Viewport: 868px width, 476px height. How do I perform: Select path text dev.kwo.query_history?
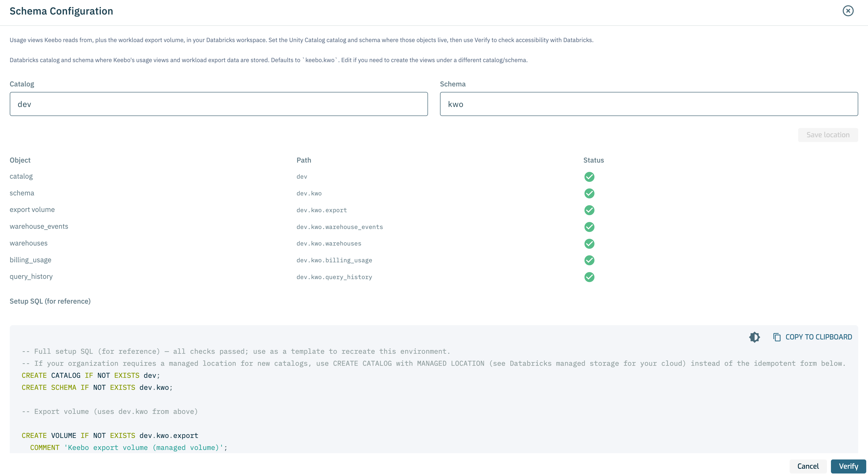click(334, 277)
